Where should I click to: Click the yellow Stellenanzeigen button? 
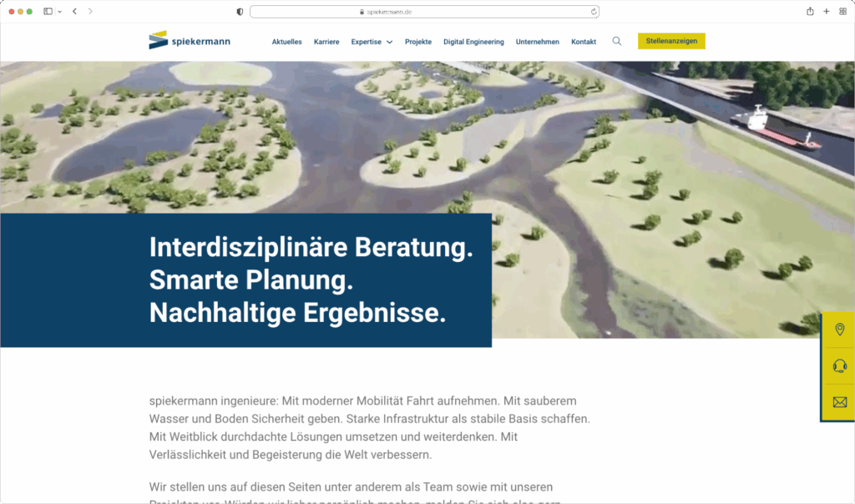671,41
